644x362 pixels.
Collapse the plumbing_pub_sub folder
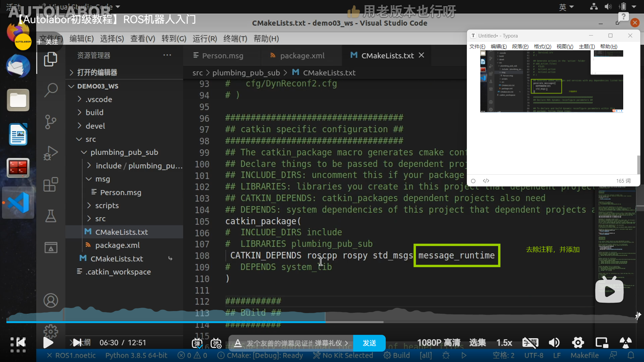(124, 152)
